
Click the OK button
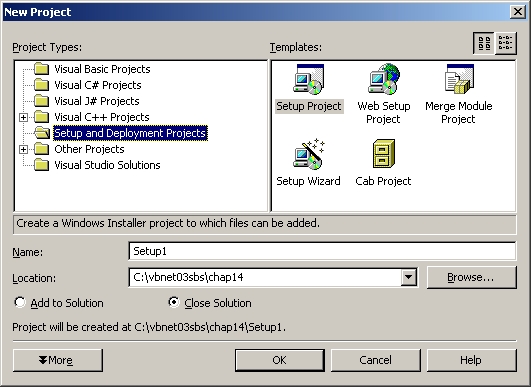[x=280, y=360]
